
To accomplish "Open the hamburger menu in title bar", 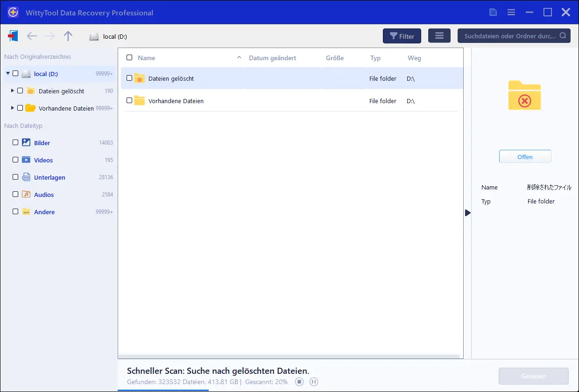I will click(x=511, y=12).
